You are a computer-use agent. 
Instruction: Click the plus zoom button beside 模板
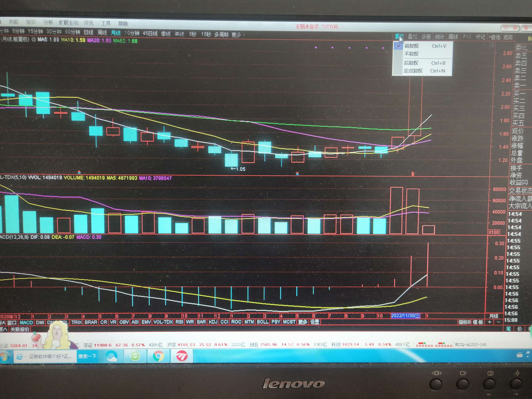[x=489, y=322]
